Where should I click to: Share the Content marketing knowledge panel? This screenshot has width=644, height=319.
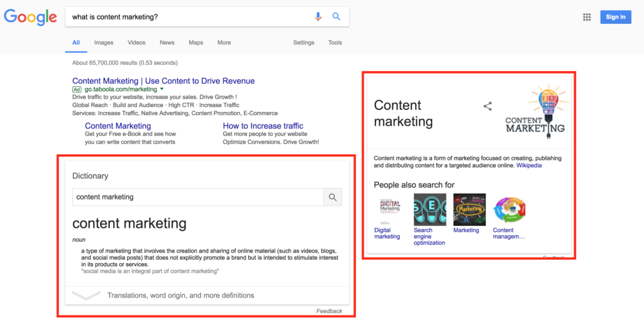pyautogui.click(x=487, y=106)
